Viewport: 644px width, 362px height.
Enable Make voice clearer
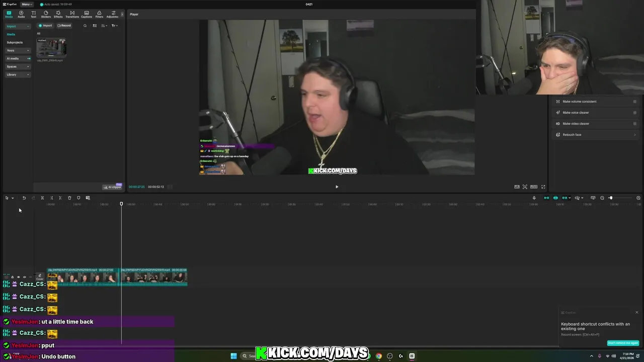pos(634,113)
